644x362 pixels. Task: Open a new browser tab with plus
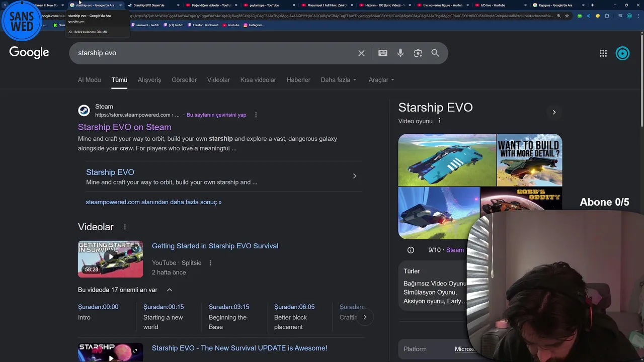(592, 5)
